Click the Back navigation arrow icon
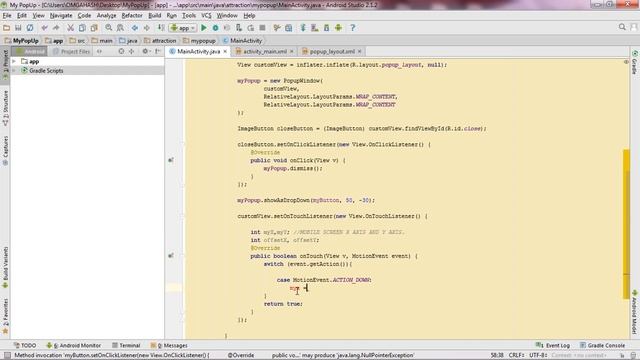Viewport: 640px width, 360px height. 135,28
